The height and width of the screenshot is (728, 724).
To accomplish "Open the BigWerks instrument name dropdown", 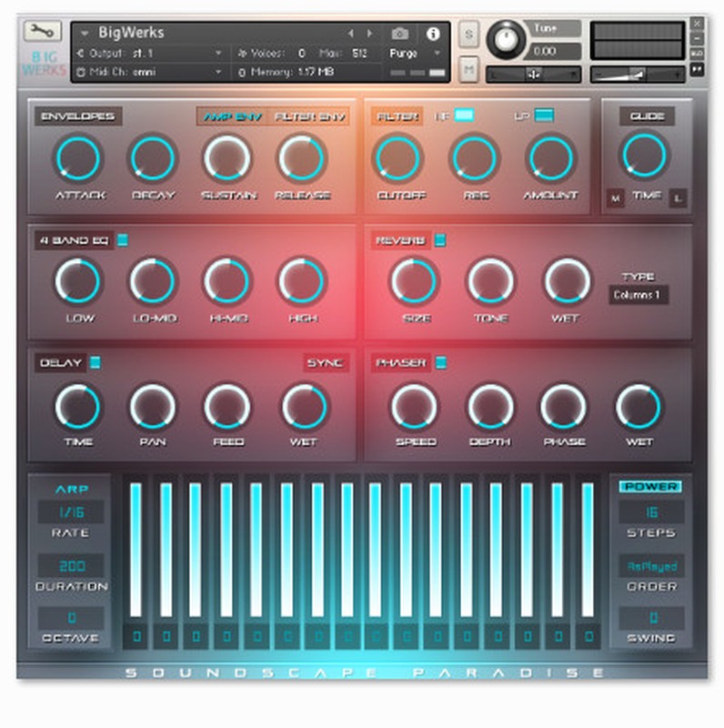I will (x=85, y=34).
